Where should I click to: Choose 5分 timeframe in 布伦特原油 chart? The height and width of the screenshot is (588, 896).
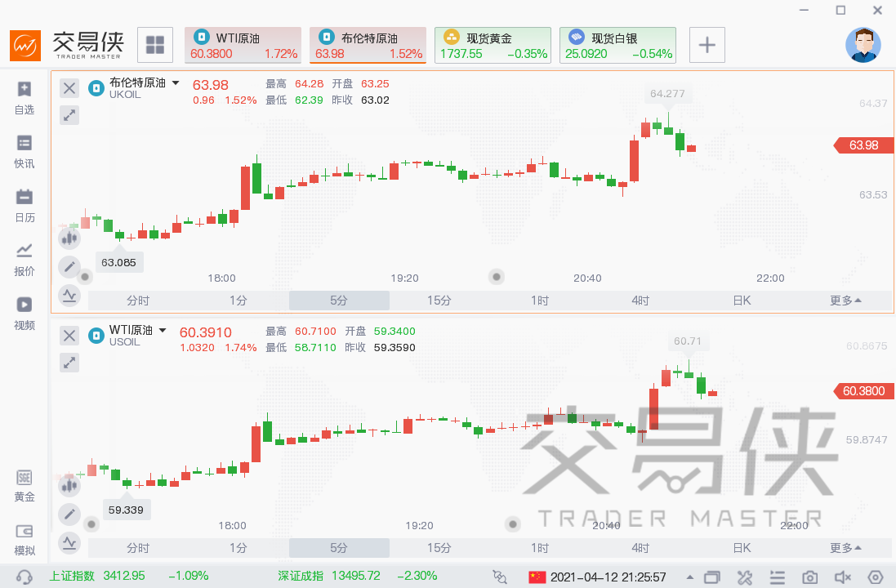[339, 301]
